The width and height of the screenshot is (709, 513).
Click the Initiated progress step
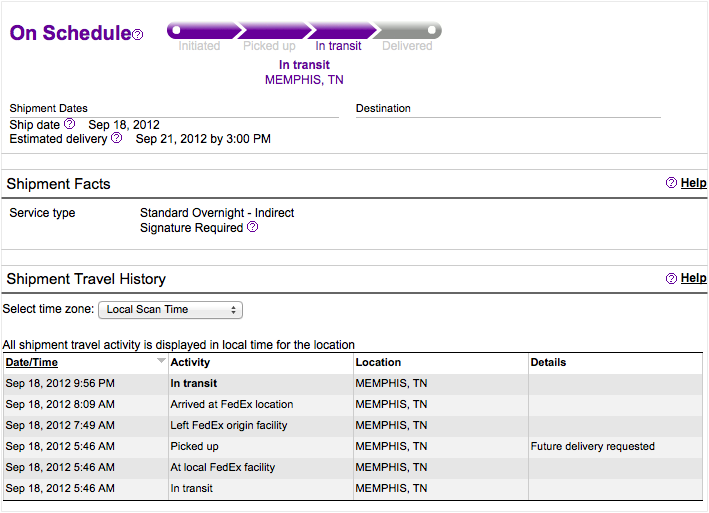[x=199, y=46]
